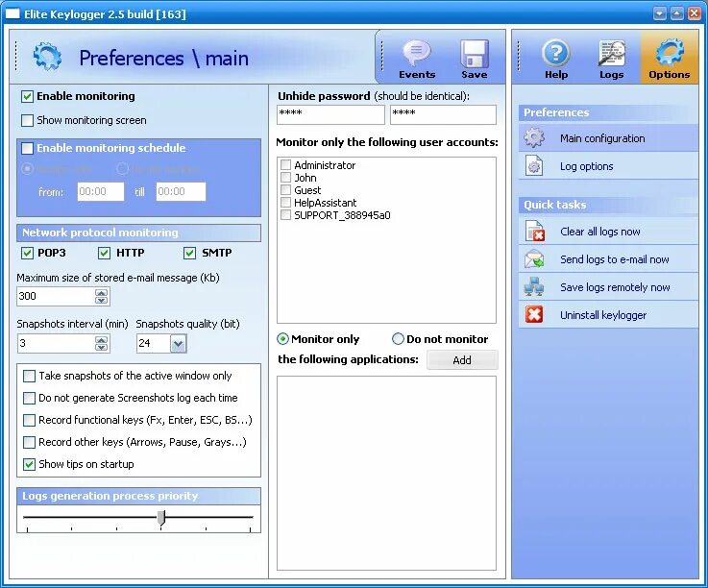Click the Main configuration gear icon
Image resolution: width=708 pixels, height=588 pixels.
click(x=534, y=137)
